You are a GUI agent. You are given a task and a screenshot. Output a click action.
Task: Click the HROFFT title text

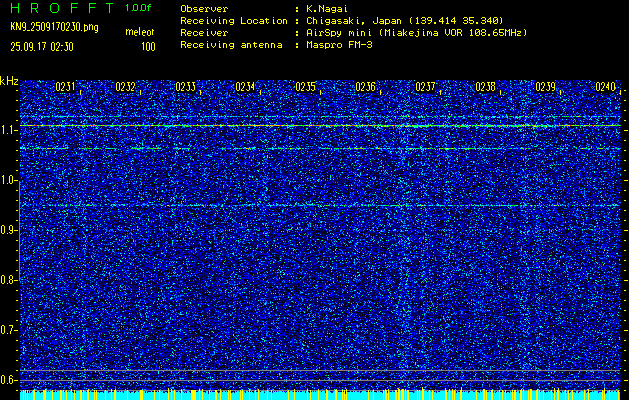(x=63, y=8)
